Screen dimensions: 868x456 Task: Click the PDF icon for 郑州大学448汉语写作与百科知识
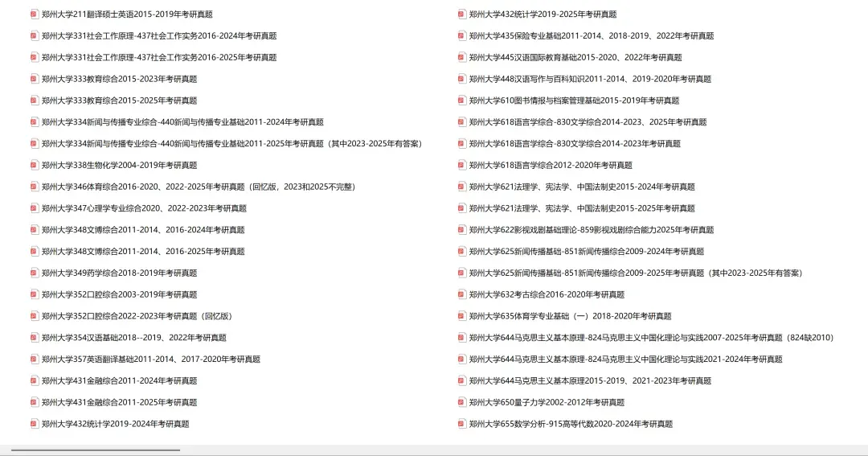[461, 80]
